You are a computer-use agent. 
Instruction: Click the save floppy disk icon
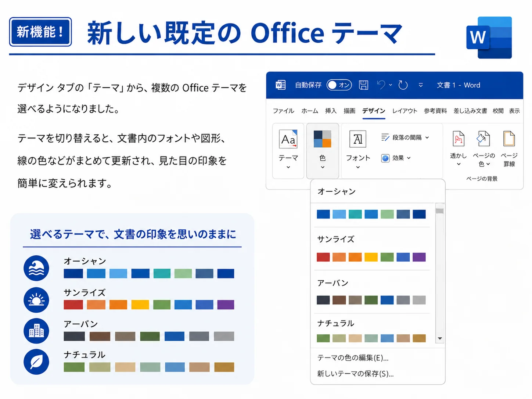tap(363, 85)
